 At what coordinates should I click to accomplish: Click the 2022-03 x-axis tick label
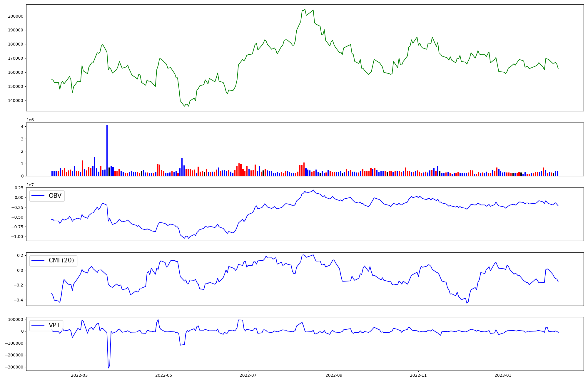79,375
